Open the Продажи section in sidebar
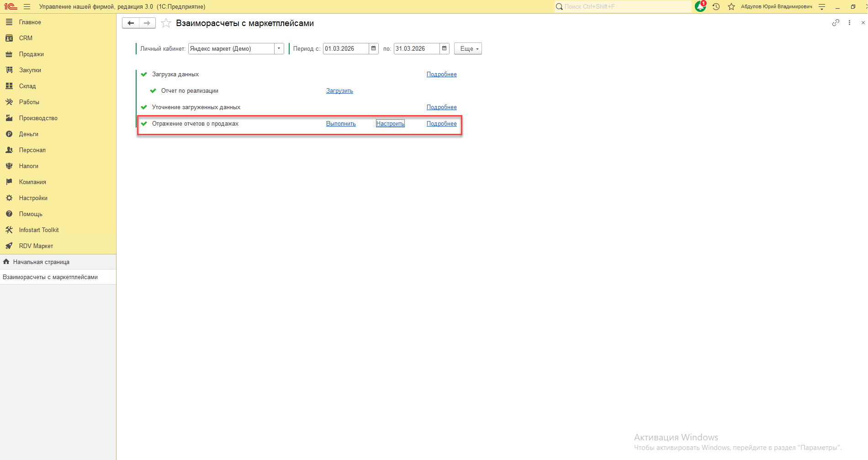The width and height of the screenshot is (868, 460). pyautogui.click(x=31, y=54)
